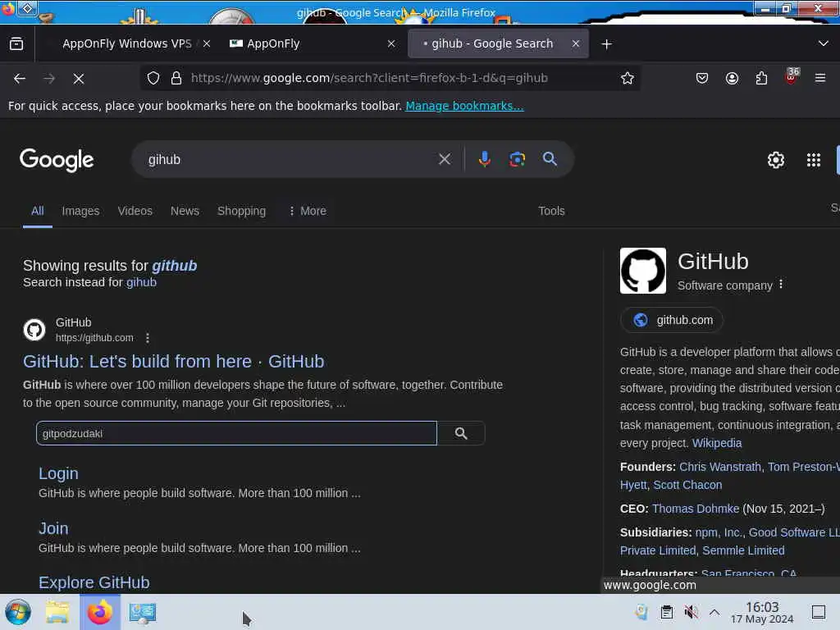Open Firefox View tab list icon
This screenshot has height=630, width=840.
tap(16, 44)
